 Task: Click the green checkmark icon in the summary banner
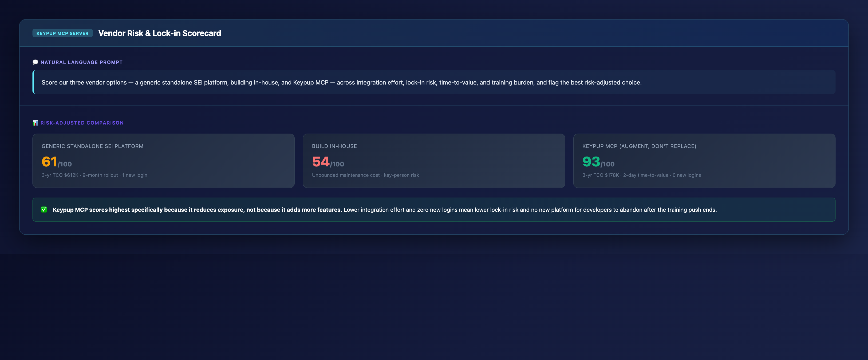[44, 210]
